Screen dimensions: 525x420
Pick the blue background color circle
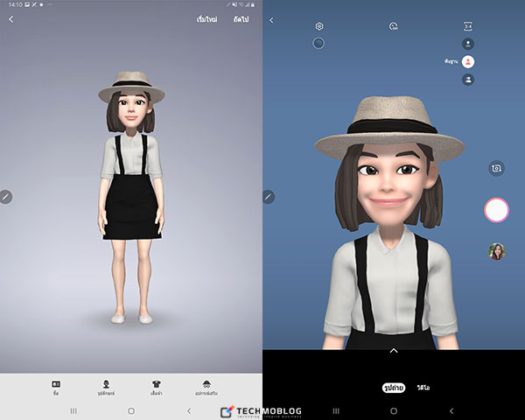(318, 42)
